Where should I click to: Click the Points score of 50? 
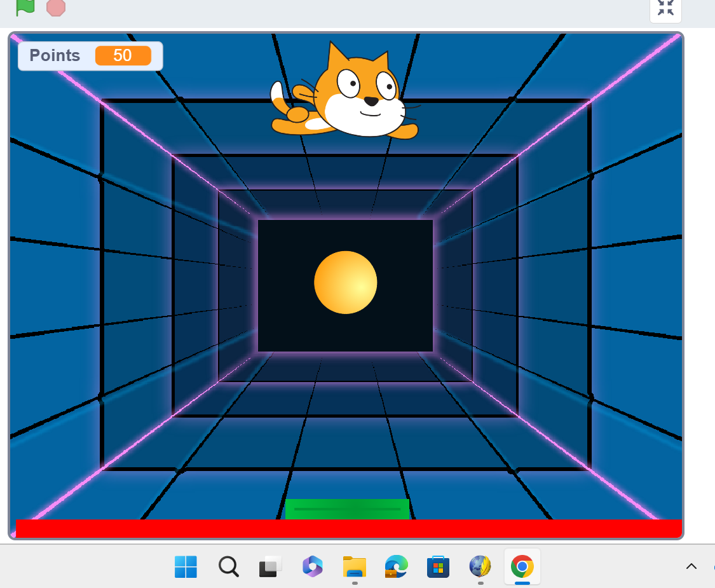click(x=123, y=56)
